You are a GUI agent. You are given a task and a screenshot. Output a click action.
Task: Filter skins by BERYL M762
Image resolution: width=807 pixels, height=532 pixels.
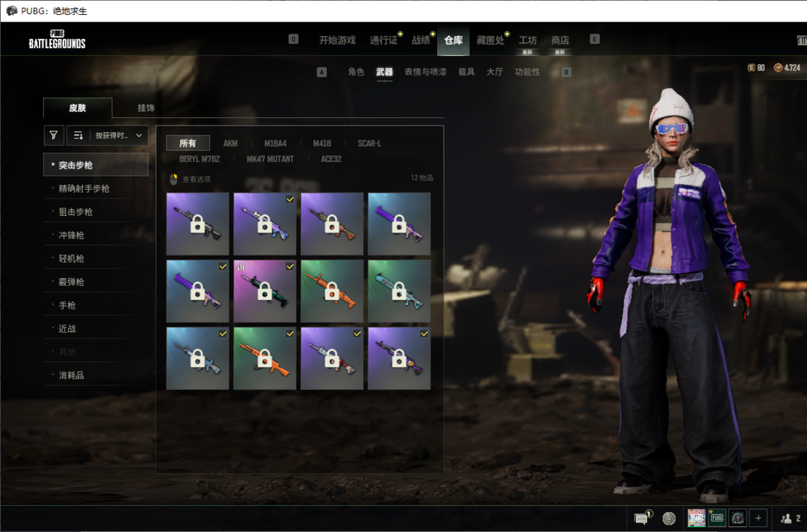point(200,159)
